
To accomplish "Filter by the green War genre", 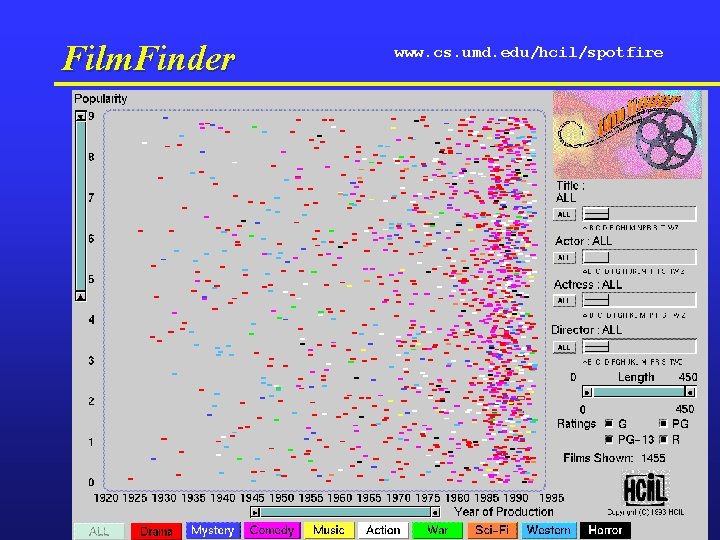I will [x=437, y=530].
